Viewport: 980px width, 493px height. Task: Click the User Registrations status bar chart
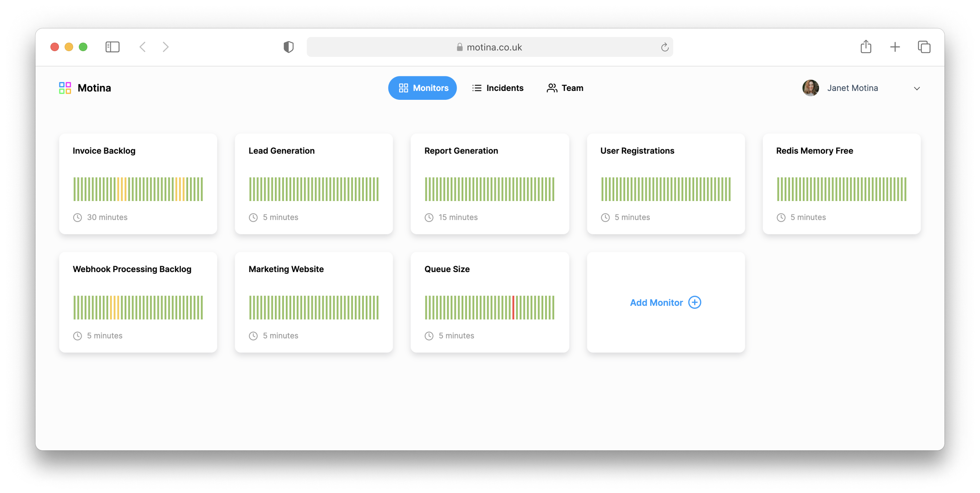tap(666, 189)
